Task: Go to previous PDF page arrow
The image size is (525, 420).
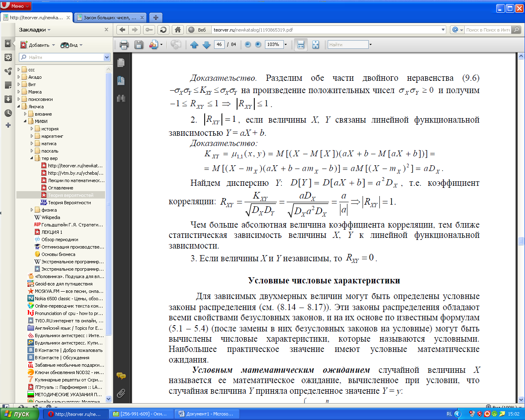Action: (194, 45)
